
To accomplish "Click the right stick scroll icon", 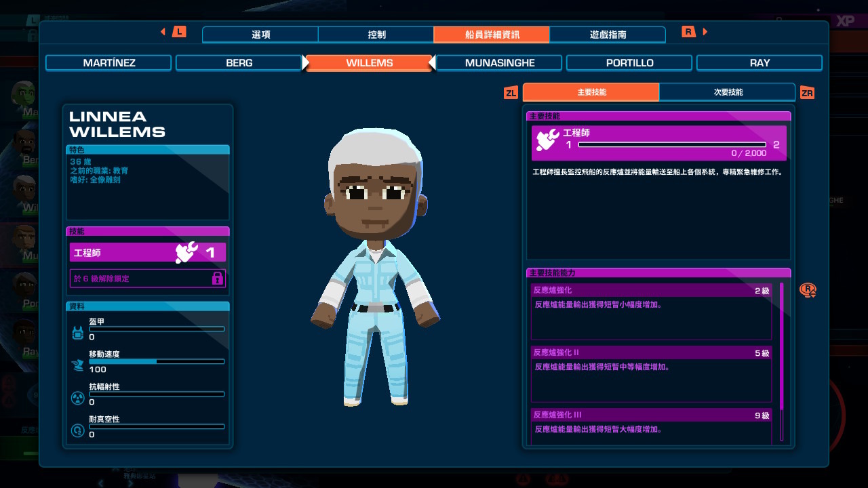I will click(x=808, y=290).
